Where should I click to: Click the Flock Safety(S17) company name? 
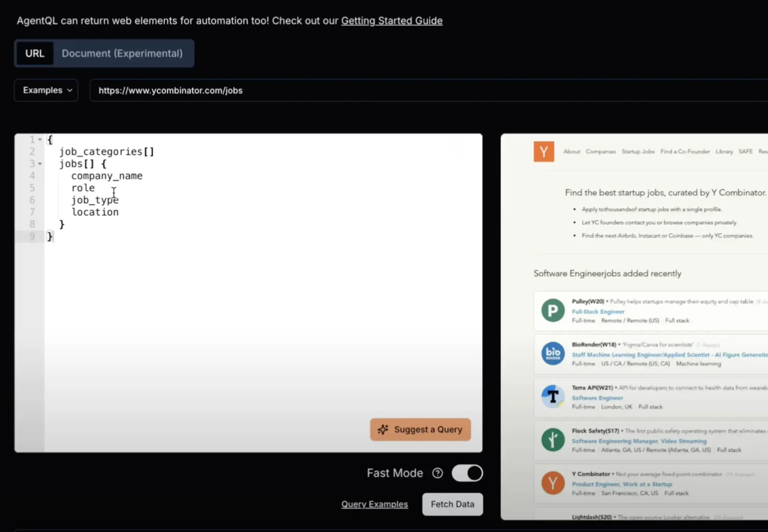596,431
